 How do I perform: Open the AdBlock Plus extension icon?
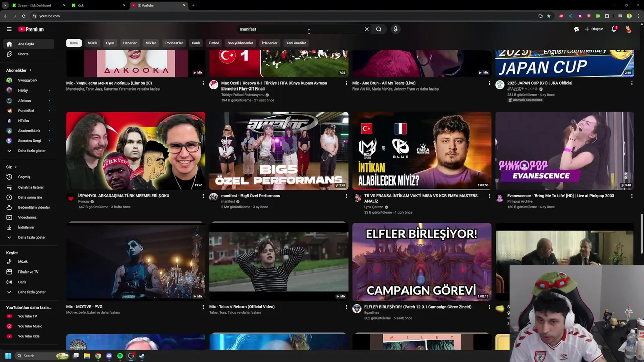point(561,16)
